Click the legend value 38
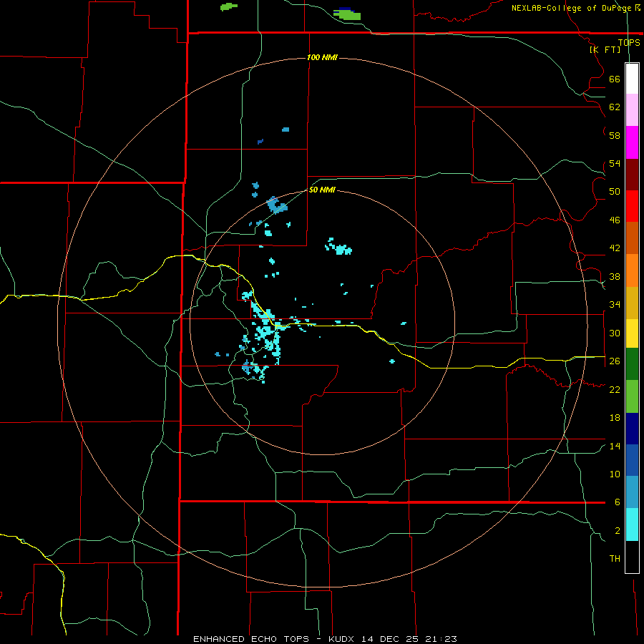The width and height of the screenshot is (644, 644). (x=615, y=276)
